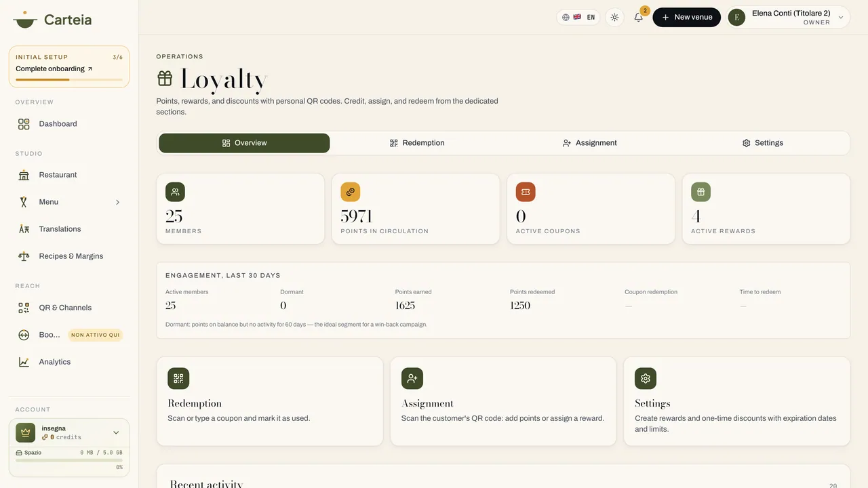Click the Restaurant building icon

[x=24, y=175]
